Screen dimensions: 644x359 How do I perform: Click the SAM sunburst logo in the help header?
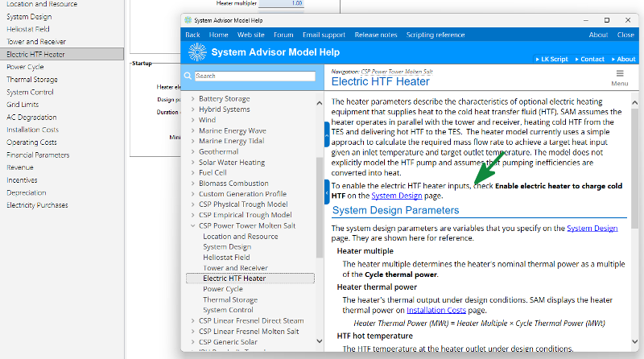197,52
